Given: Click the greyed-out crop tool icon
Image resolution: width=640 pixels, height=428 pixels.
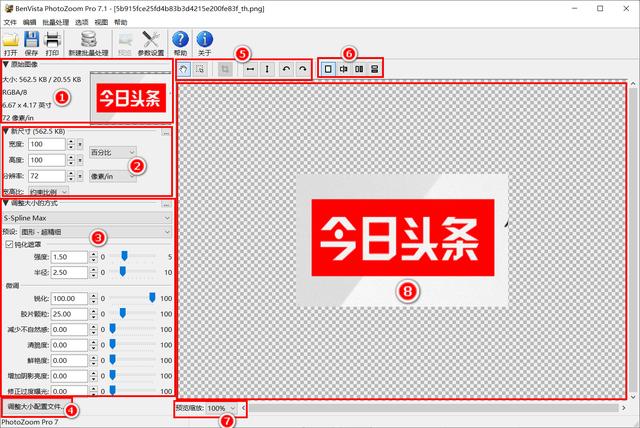Looking at the screenshot, I should [225, 69].
